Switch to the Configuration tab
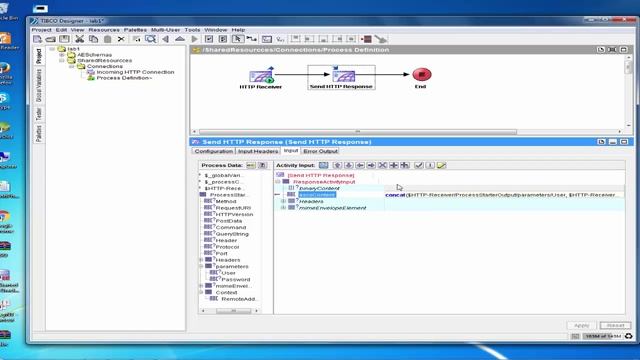Image resolution: width=640 pixels, height=360 pixels. (x=213, y=151)
